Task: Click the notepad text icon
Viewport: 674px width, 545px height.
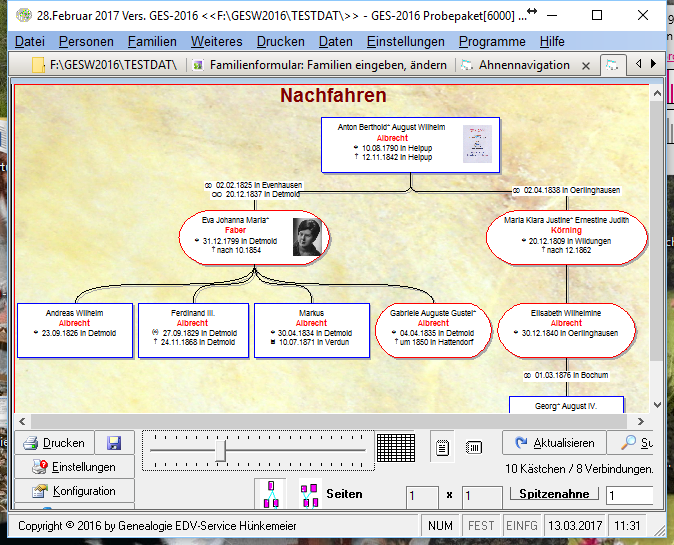Action: (442, 447)
